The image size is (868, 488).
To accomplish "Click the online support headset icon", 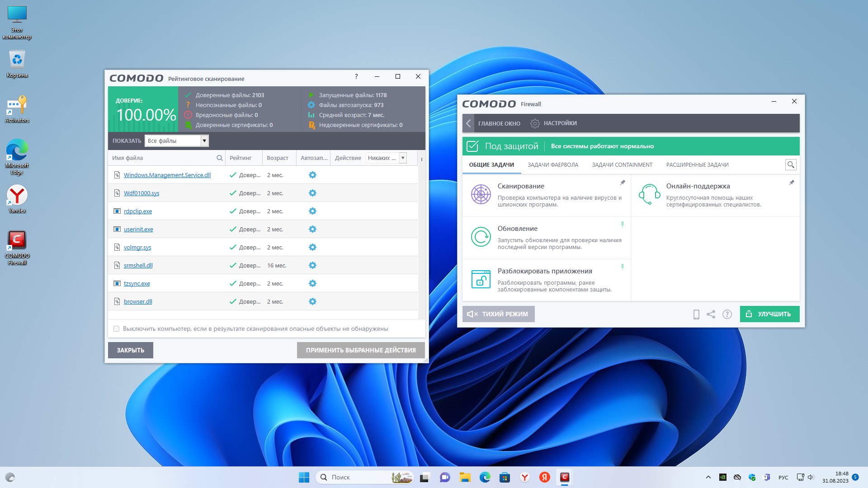I will coord(649,194).
